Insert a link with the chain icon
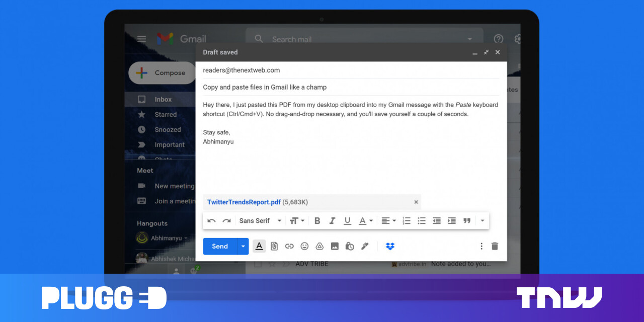This screenshot has height=322, width=644. click(x=289, y=246)
